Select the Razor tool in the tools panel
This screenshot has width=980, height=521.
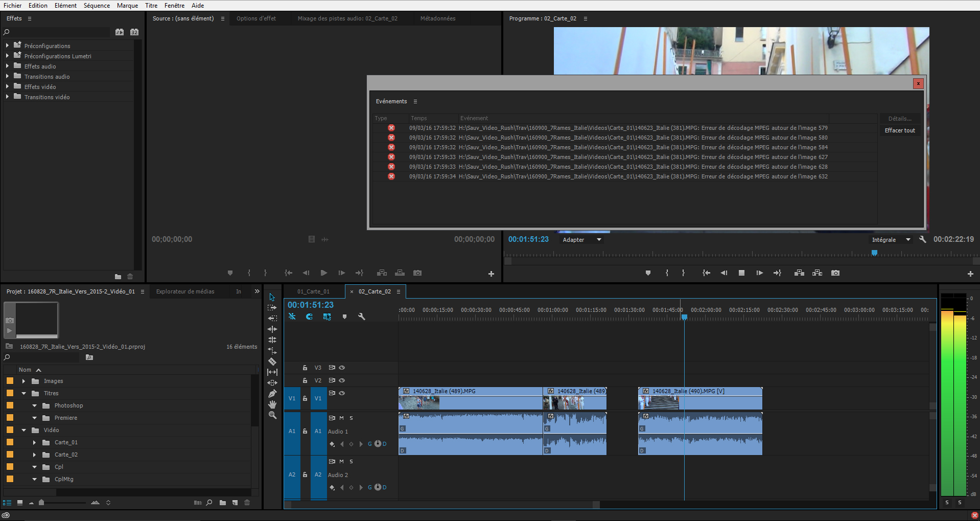(x=272, y=361)
